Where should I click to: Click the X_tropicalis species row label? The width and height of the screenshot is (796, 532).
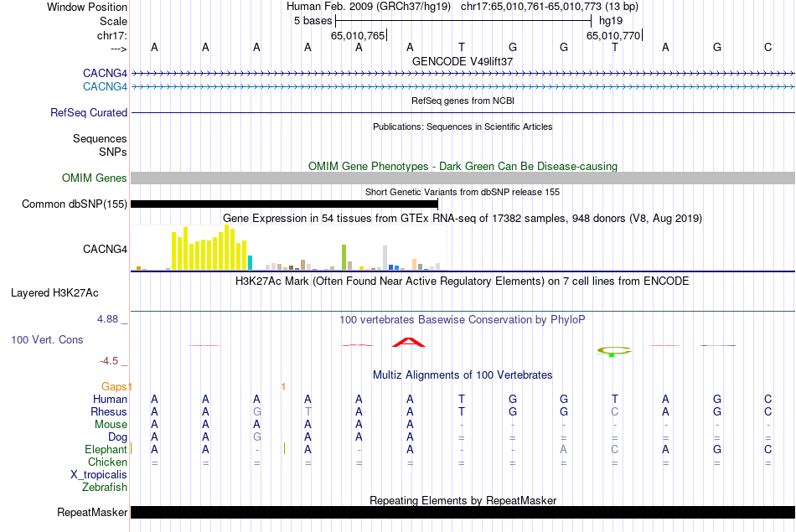tap(99, 475)
